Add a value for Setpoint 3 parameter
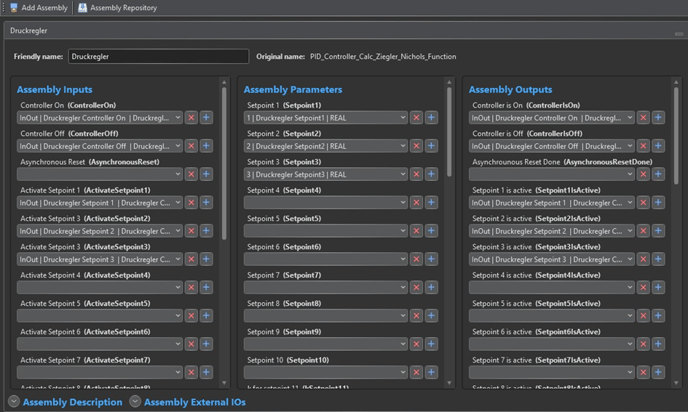This screenshot has width=688, height=412. 431,174
